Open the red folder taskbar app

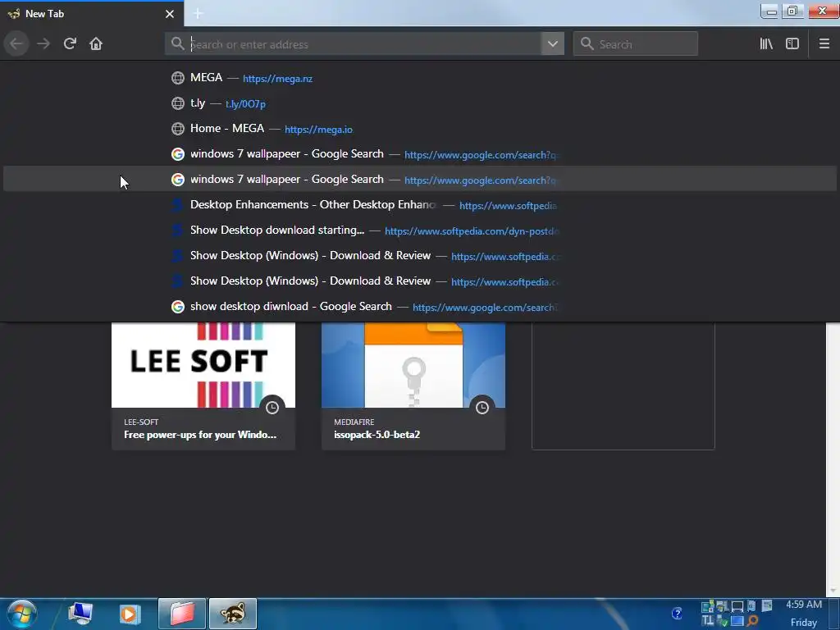click(x=181, y=614)
